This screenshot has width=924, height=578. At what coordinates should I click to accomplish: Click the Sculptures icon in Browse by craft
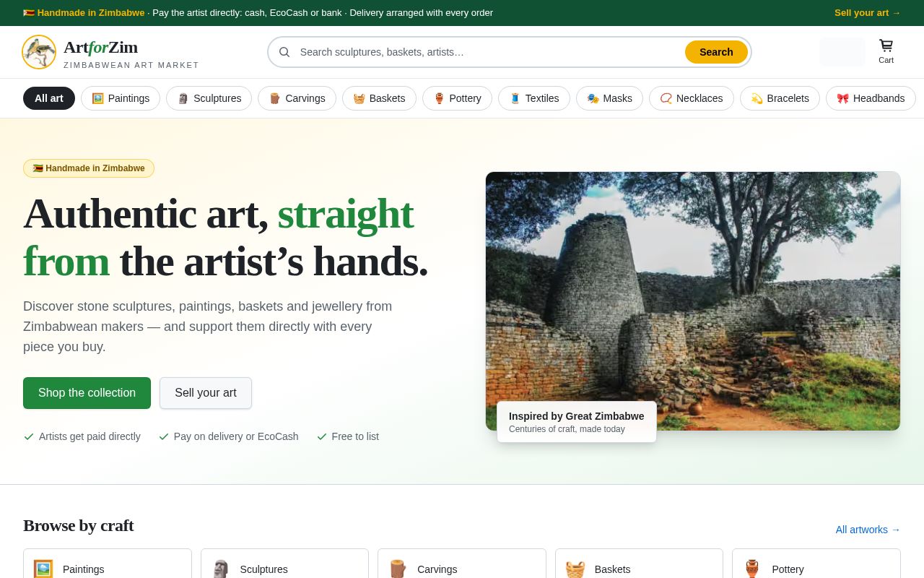[221, 569]
